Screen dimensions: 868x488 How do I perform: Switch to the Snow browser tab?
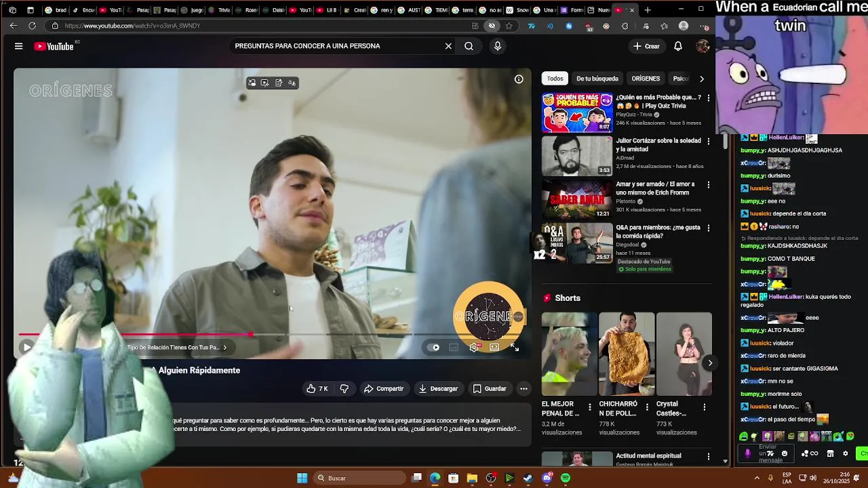(517, 10)
